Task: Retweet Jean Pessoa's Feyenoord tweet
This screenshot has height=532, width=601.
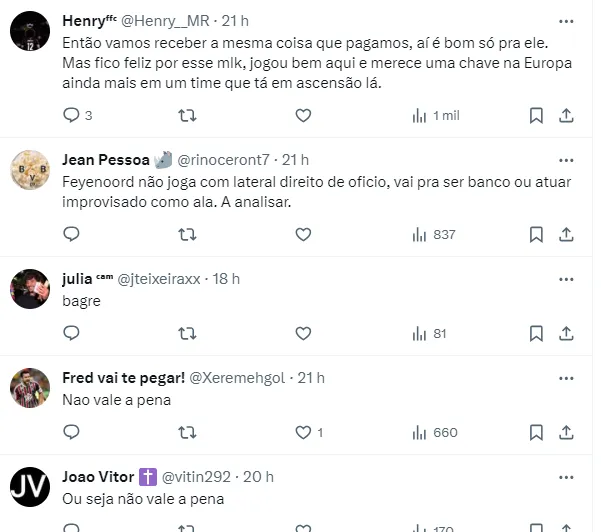Action: pyautogui.click(x=187, y=234)
